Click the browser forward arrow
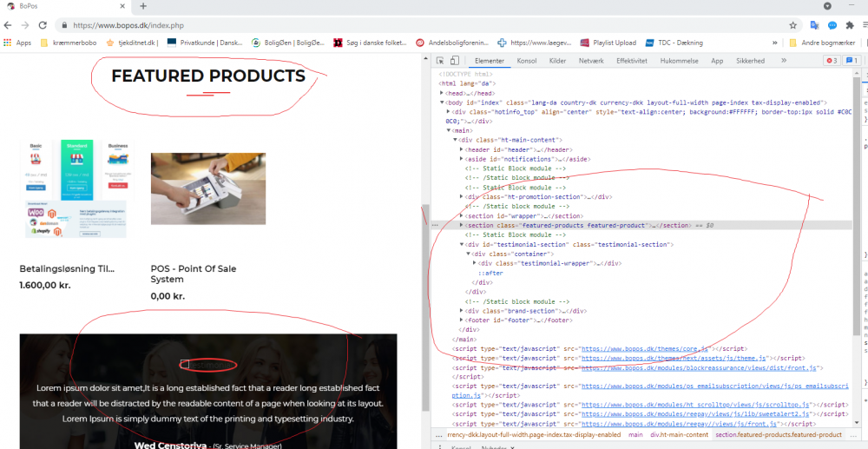Image resolution: width=868 pixels, height=449 pixels. pos(25,25)
